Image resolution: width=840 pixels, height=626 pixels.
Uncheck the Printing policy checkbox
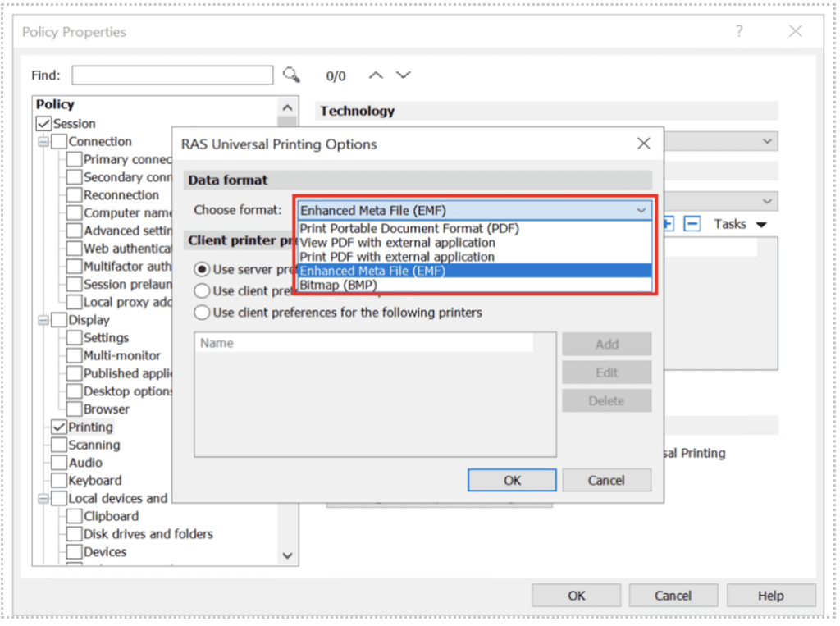pos(59,427)
